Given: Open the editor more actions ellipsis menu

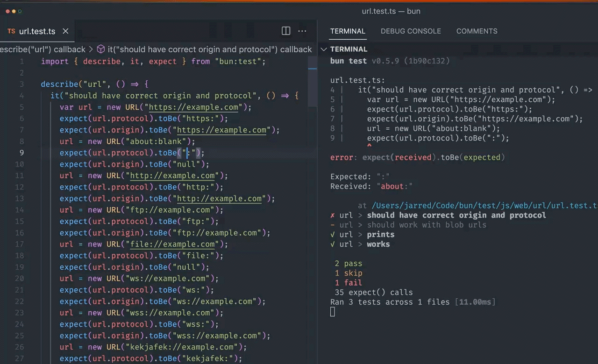Looking at the screenshot, I should (x=302, y=31).
